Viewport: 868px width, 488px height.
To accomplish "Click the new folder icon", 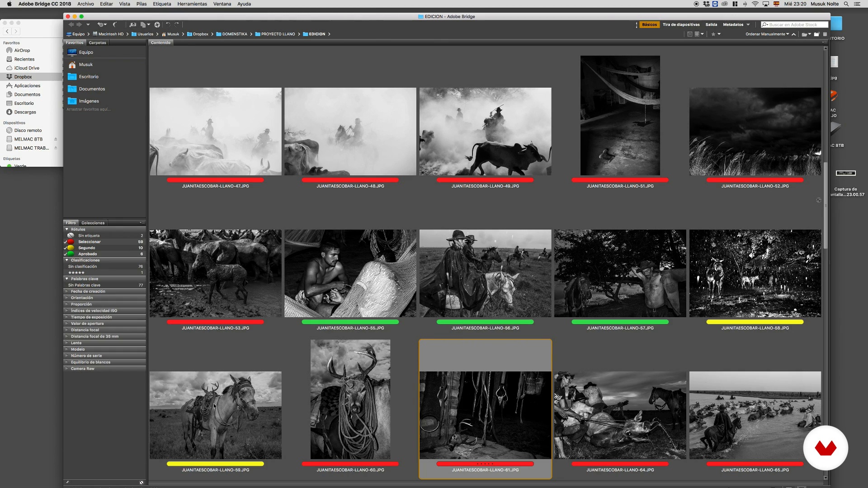I will pyautogui.click(x=816, y=34).
